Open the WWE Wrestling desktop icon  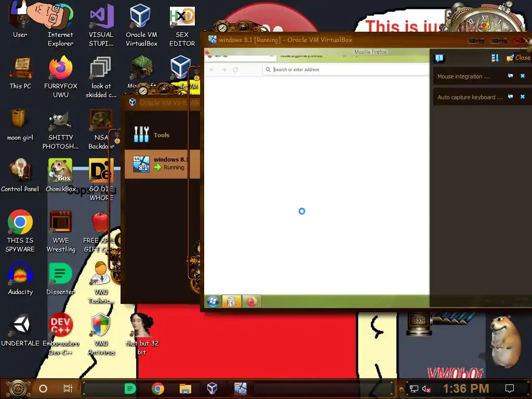click(61, 231)
